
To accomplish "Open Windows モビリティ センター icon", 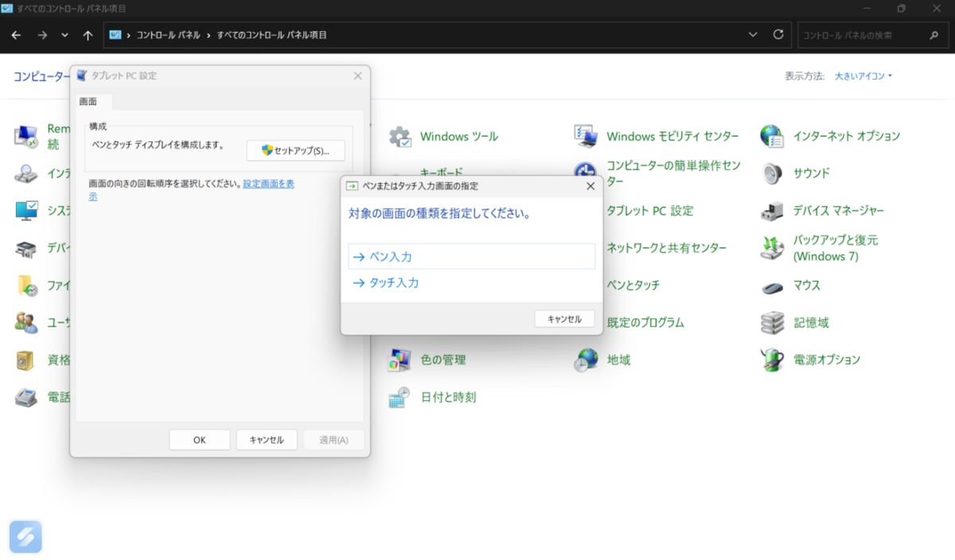I will (586, 137).
